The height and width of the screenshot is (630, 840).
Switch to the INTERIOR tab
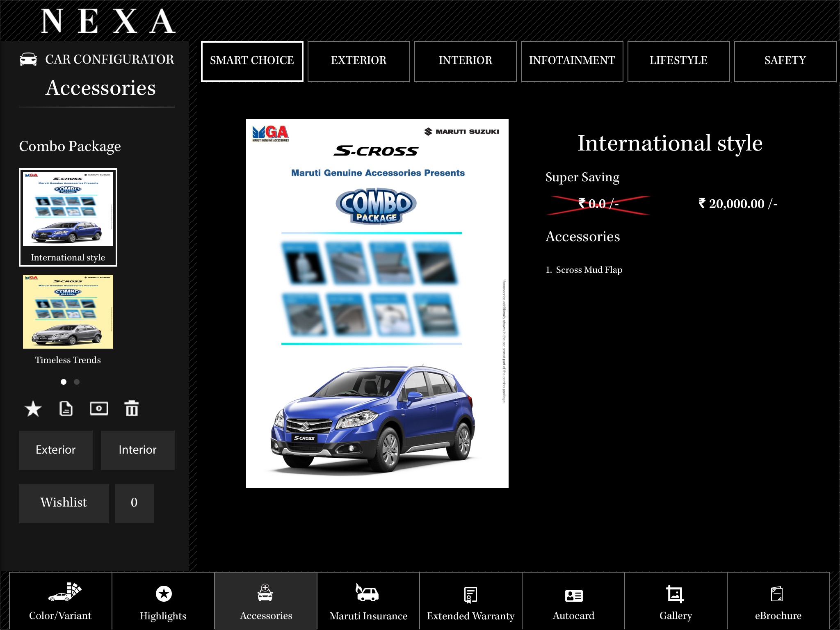point(465,61)
